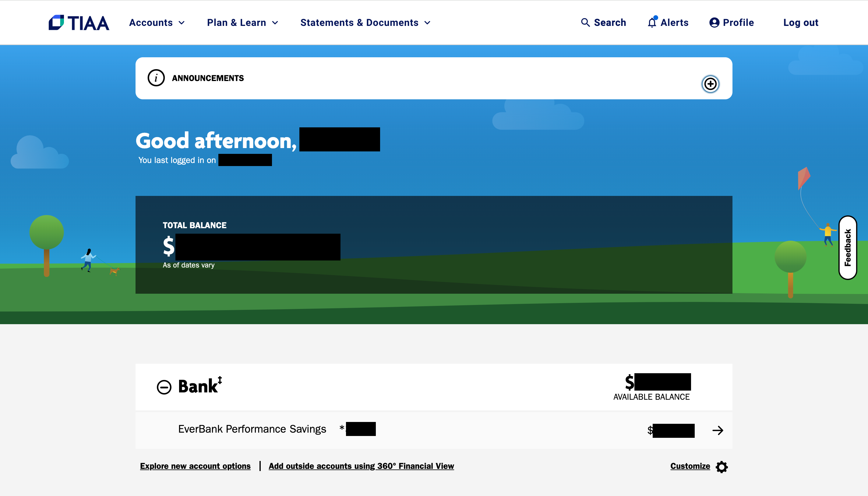Click the Announcements info icon
This screenshot has width=868, height=496.
[156, 78]
